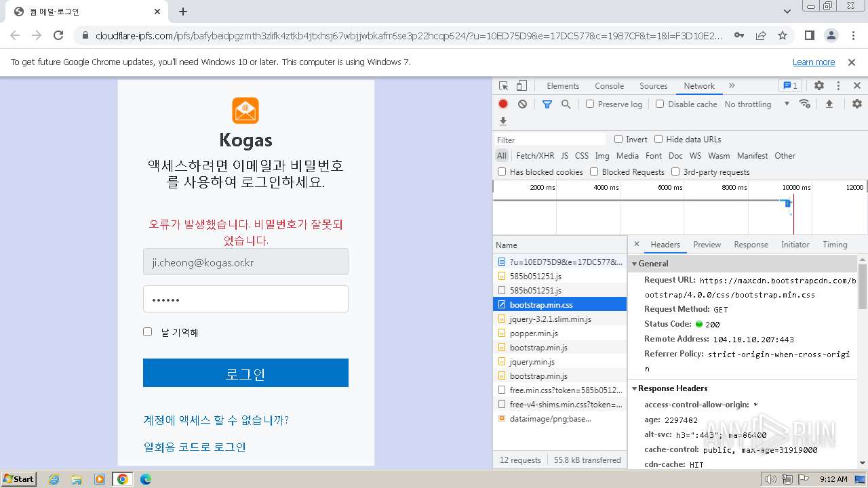The width and height of the screenshot is (868, 488).
Task: Switch to the Console tab
Action: click(x=609, y=86)
